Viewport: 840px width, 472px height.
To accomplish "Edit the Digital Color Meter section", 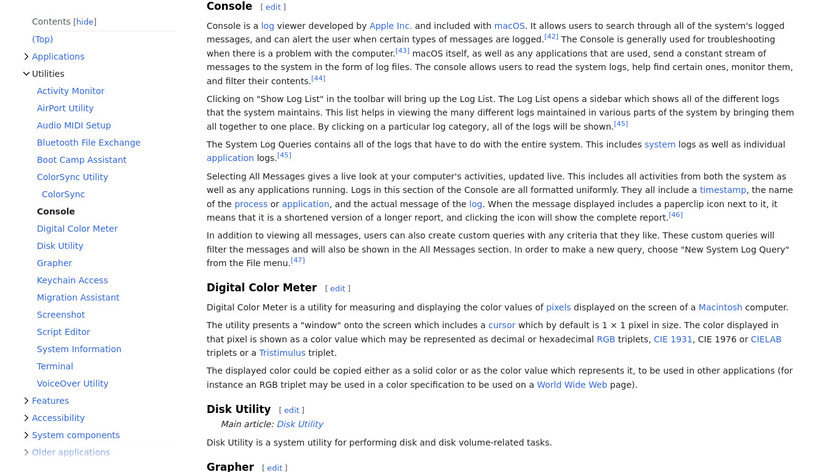I will click(338, 288).
